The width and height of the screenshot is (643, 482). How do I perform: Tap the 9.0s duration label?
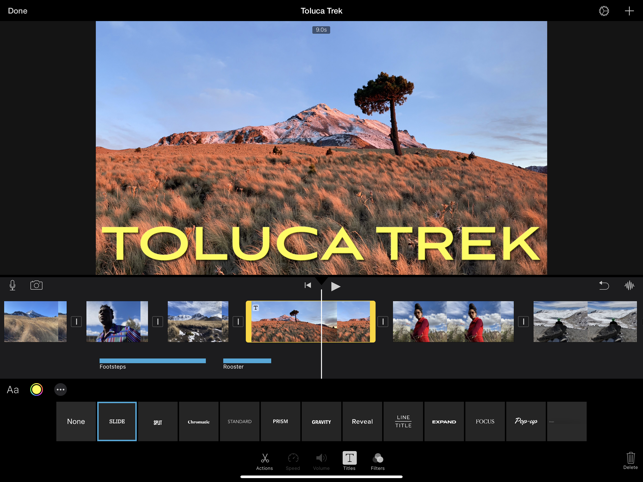coord(321,30)
